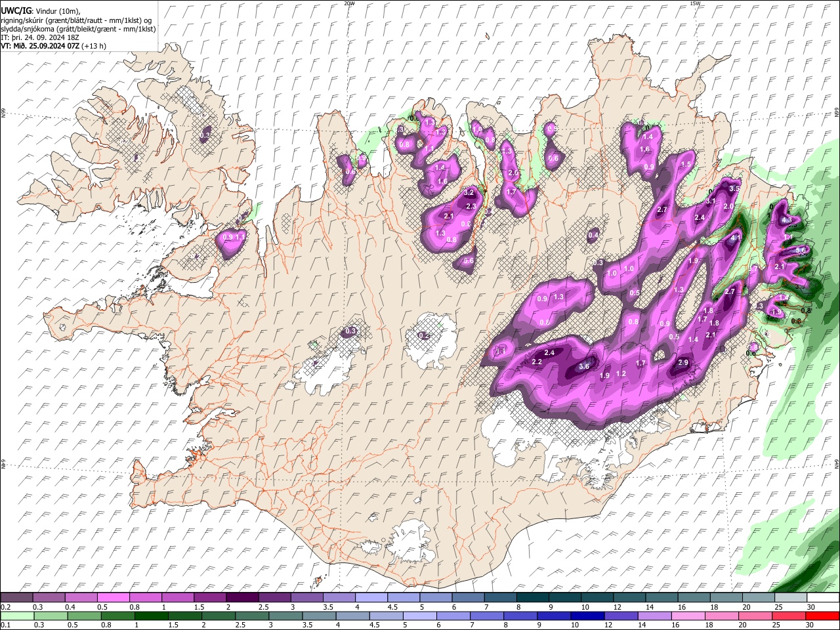Image resolution: width=840 pixels, height=630 pixels.
Task: Click the 2.3 precipitation value on the map
Action: point(471,207)
